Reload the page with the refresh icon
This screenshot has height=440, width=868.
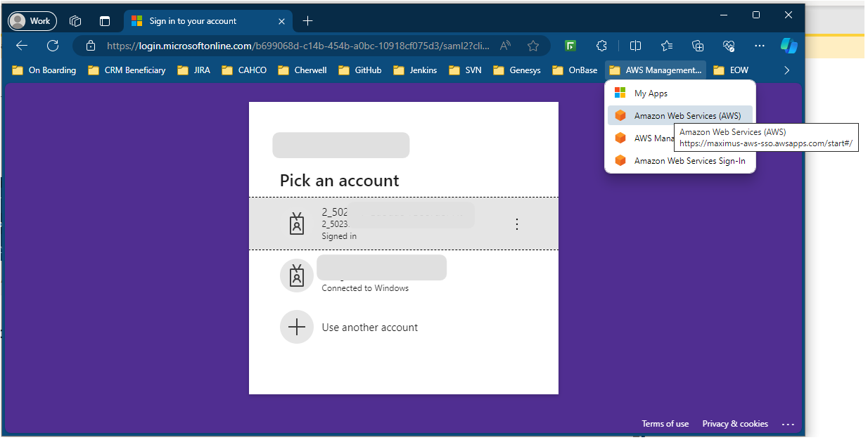coord(53,45)
